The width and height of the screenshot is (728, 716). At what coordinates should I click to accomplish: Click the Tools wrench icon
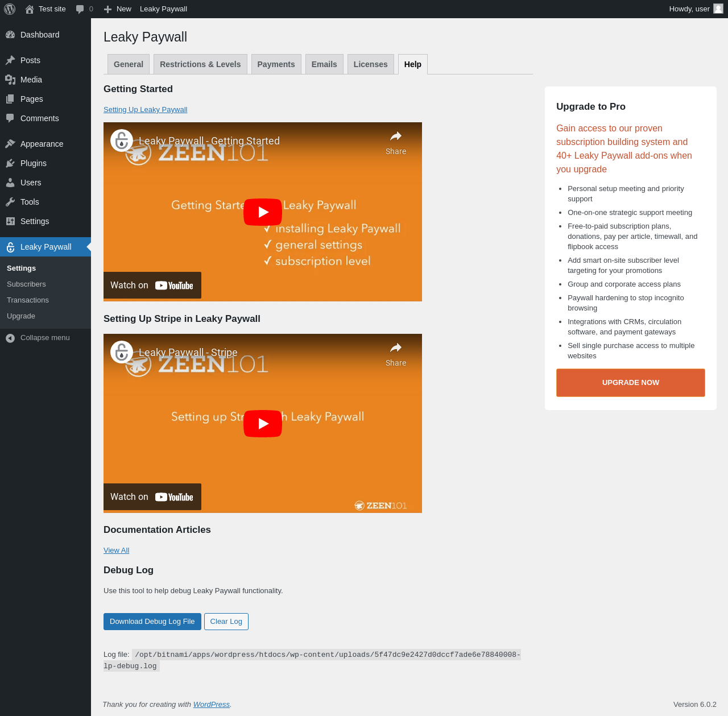click(10, 202)
